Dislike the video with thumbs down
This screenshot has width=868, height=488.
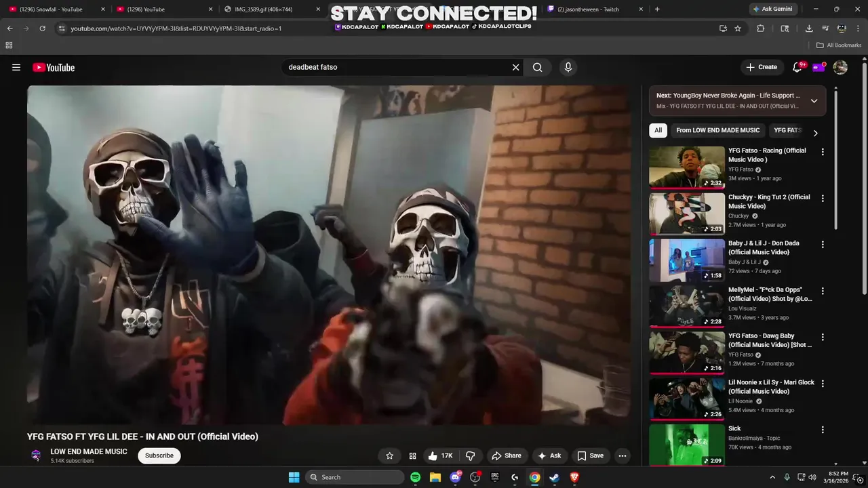coord(470,455)
